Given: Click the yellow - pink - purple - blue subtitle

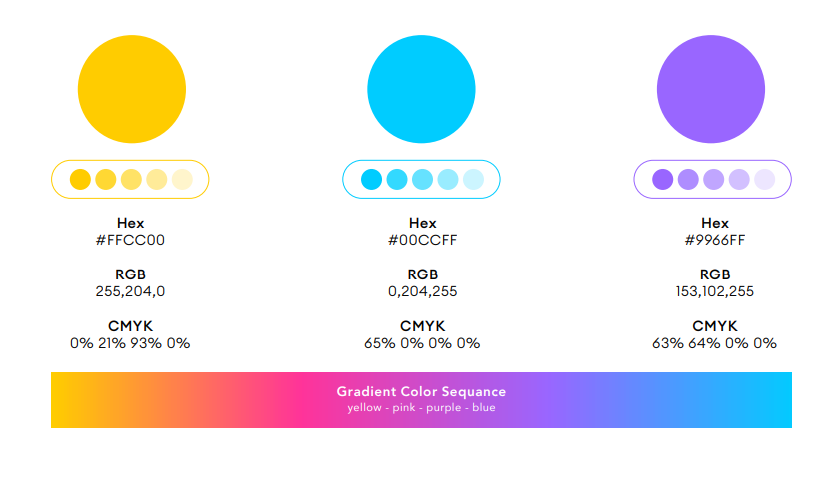Looking at the screenshot, I should click(x=421, y=407).
